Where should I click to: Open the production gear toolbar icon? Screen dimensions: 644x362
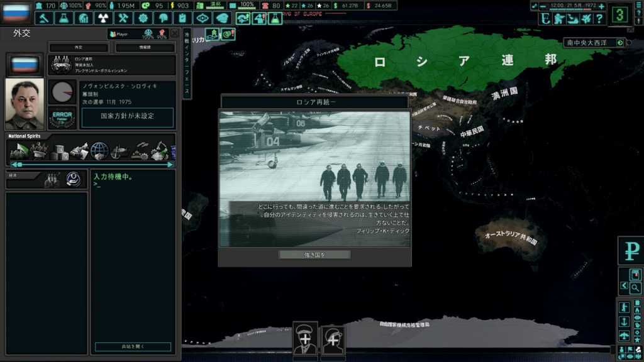(143, 18)
